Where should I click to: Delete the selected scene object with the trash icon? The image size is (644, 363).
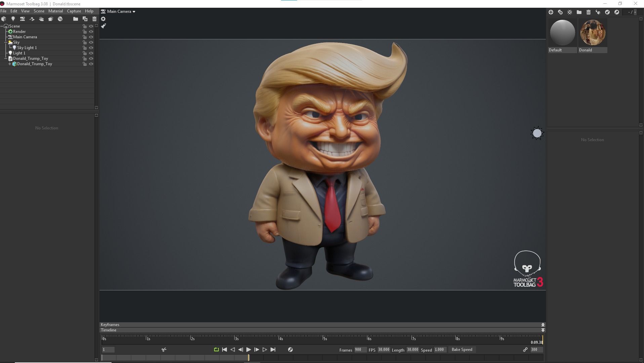94,19
